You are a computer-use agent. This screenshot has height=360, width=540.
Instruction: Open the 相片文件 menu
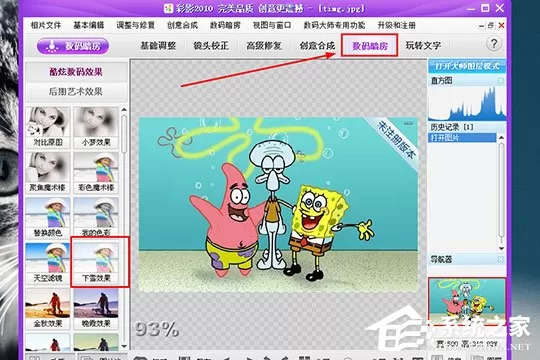coord(46,25)
